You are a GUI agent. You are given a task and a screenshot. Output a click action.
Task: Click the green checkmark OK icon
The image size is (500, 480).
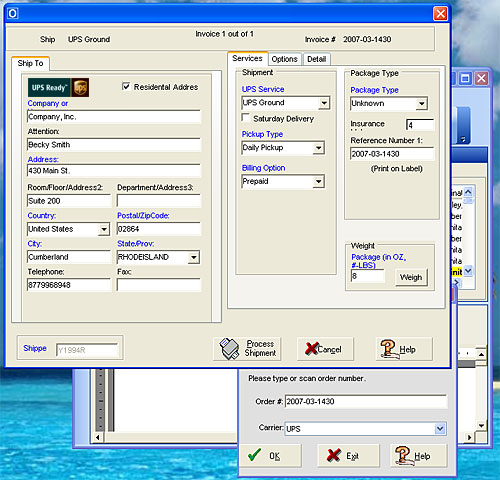[255, 455]
